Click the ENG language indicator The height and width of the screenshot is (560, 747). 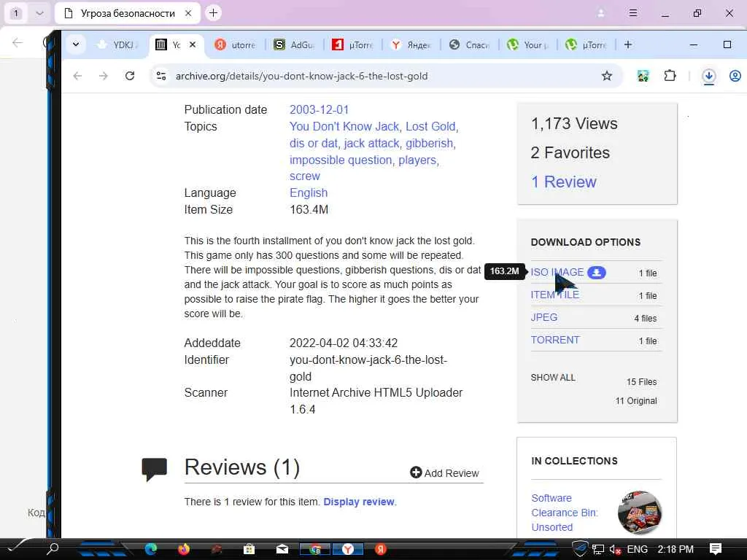click(x=637, y=550)
